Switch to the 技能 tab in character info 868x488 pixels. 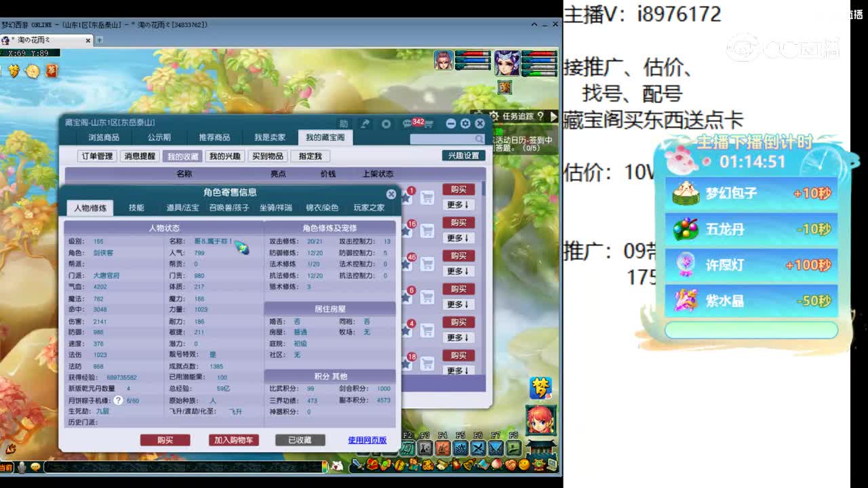(136, 207)
